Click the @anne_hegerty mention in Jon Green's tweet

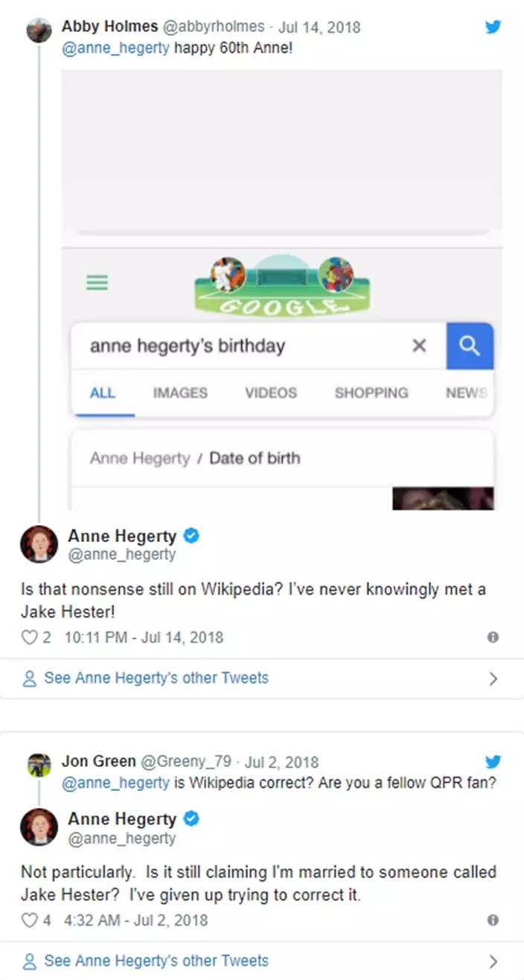[115, 782]
